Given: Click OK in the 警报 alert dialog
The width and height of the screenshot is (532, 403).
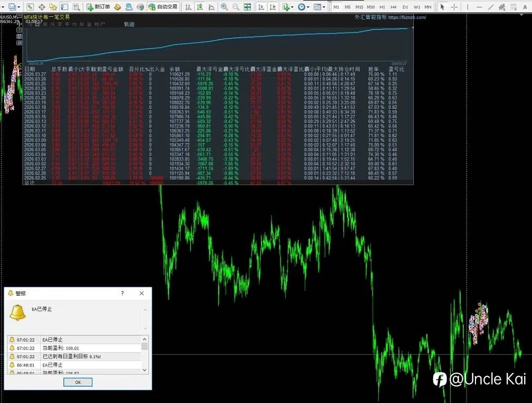Looking at the screenshot, I should pyautogui.click(x=78, y=382).
